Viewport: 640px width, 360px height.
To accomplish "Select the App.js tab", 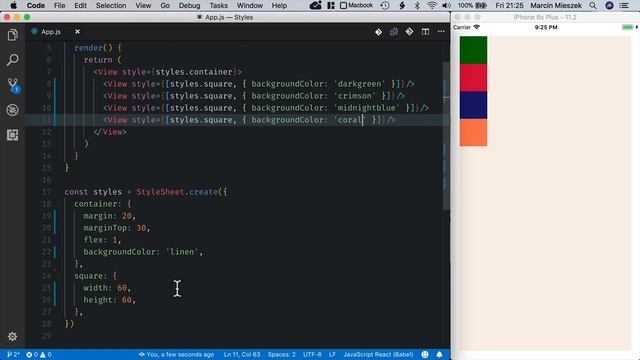I will pyautogui.click(x=51, y=31).
